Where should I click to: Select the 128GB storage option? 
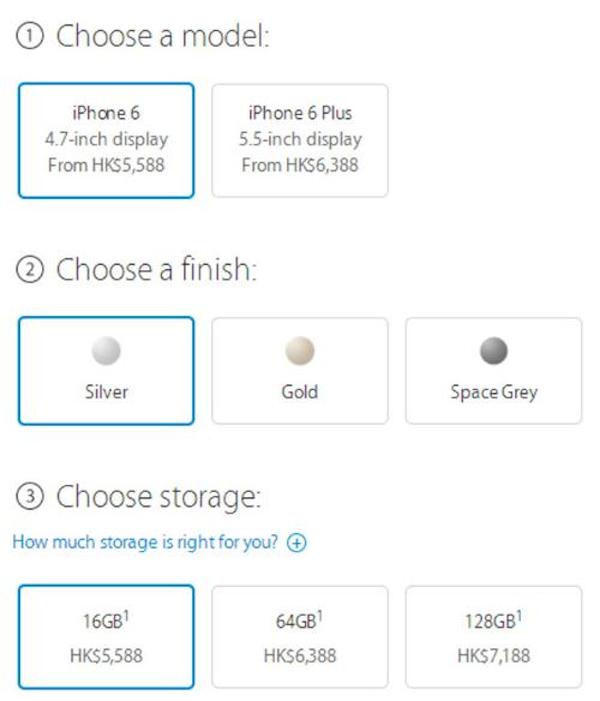coord(493,637)
